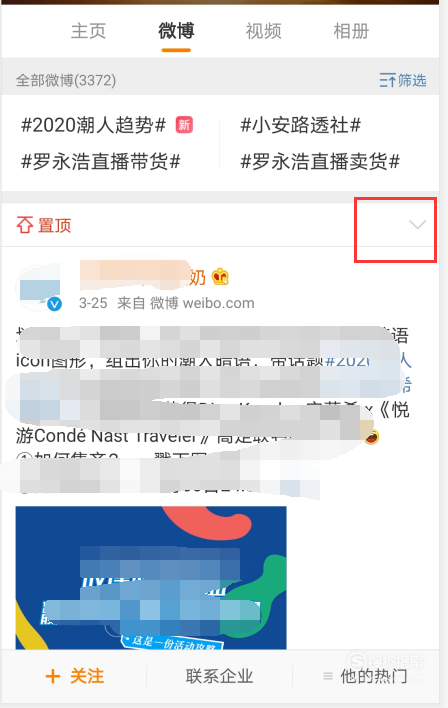448x708 pixels.
Task: Tap the gold crown member icon
Action: (220, 277)
